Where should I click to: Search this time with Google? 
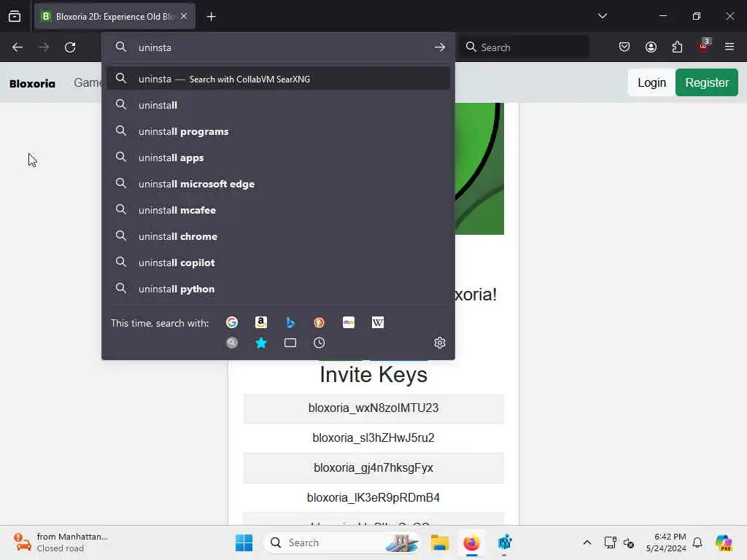coord(232,322)
